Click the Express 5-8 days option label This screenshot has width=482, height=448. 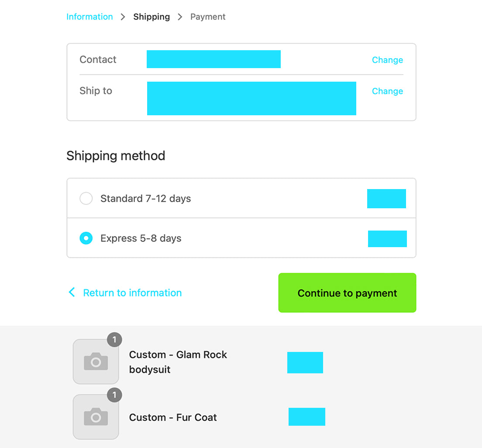pos(141,238)
